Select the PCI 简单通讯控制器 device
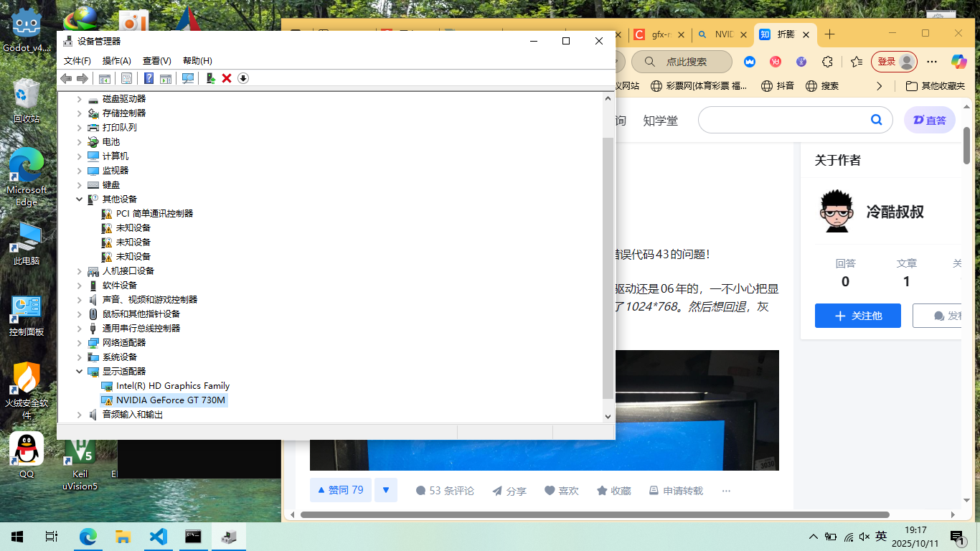The height and width of the screenshot is (551, 980). [x=147, y=214]
